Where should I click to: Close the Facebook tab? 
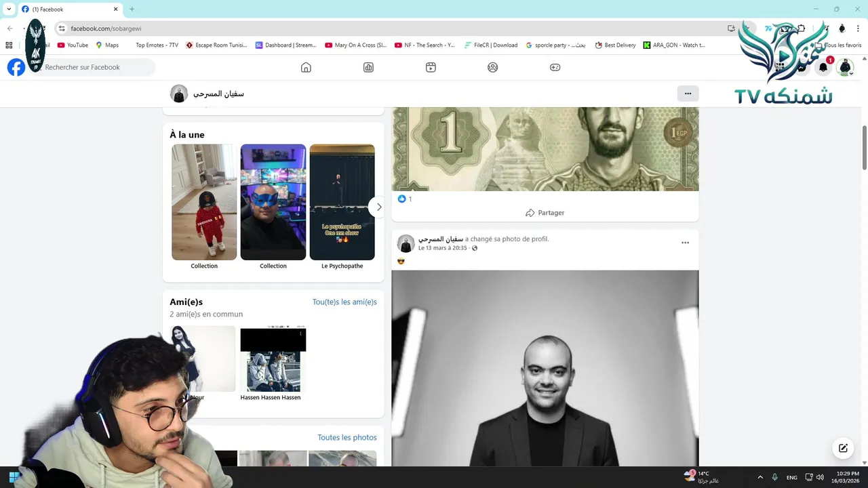coord(115,9)
